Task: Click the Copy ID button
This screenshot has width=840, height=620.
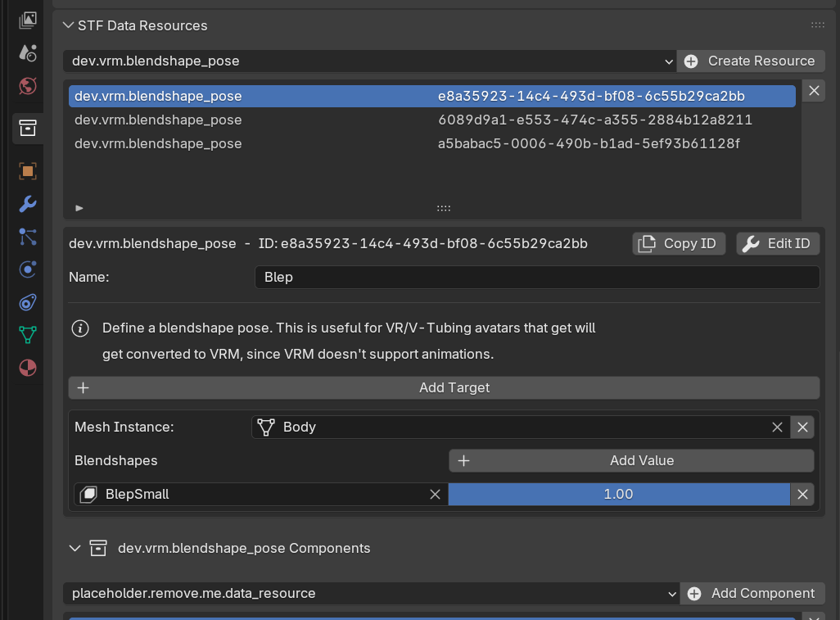Action: [679, 243]
